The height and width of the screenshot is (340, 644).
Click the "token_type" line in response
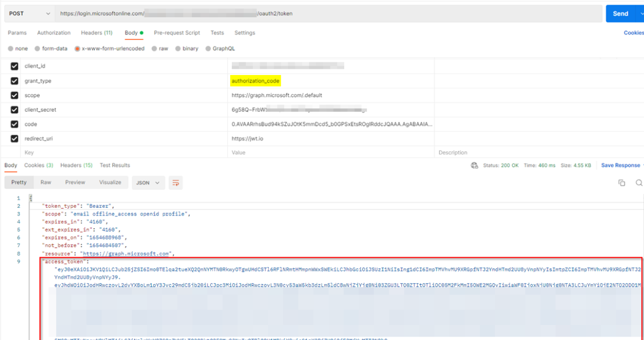pyautogui.click(x=78, y=206)
